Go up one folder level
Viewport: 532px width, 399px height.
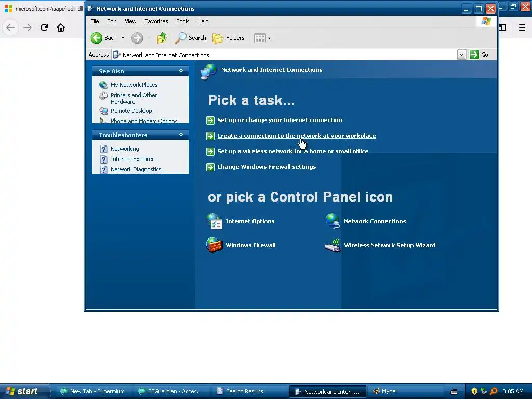[162, 38]
